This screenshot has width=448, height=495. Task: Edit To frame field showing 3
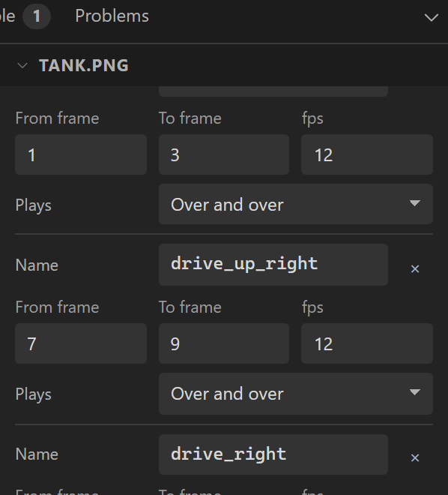pyautogui.click(x=224, y=154)
